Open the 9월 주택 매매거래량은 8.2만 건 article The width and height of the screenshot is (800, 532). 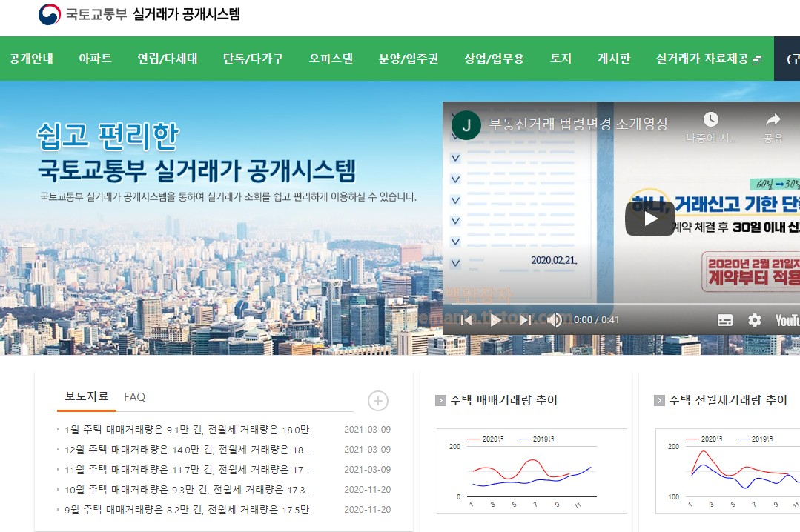(189, 510)
